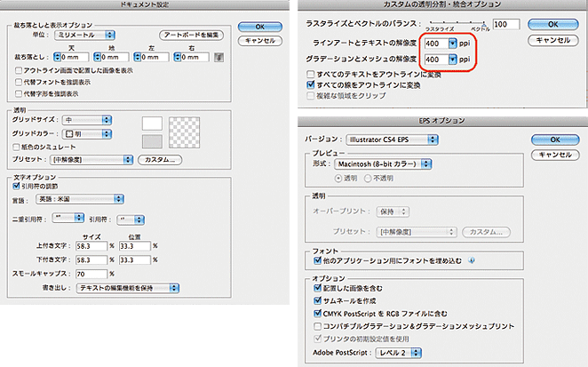
Task: Click the font embedding info icon
Action: click(473, 260)
